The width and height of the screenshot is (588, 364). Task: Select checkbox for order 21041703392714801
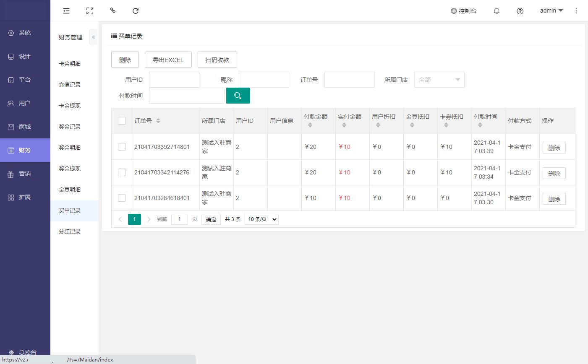click(x=122, y=147)
